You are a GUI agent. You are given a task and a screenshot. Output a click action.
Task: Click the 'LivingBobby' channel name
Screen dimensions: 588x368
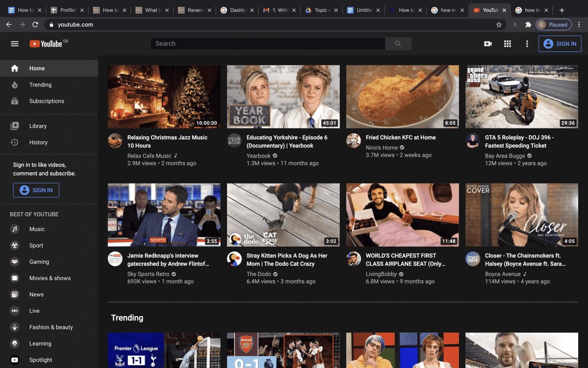(381, 274)
